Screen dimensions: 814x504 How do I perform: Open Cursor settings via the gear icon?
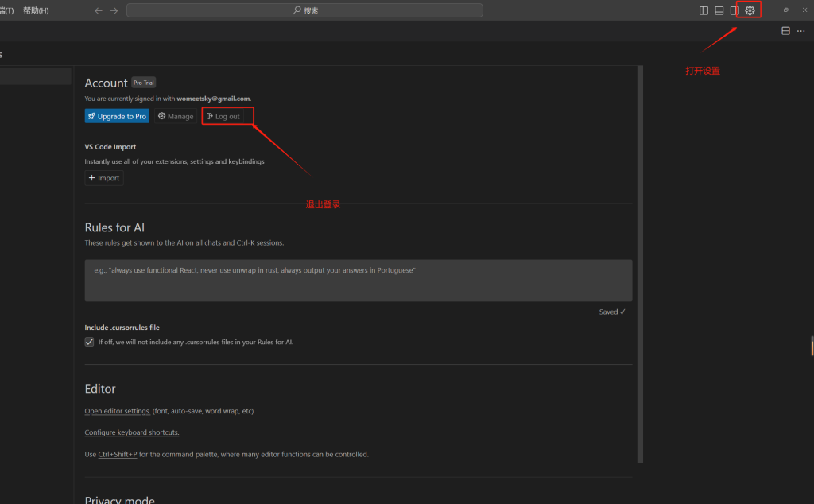[750, 10]
